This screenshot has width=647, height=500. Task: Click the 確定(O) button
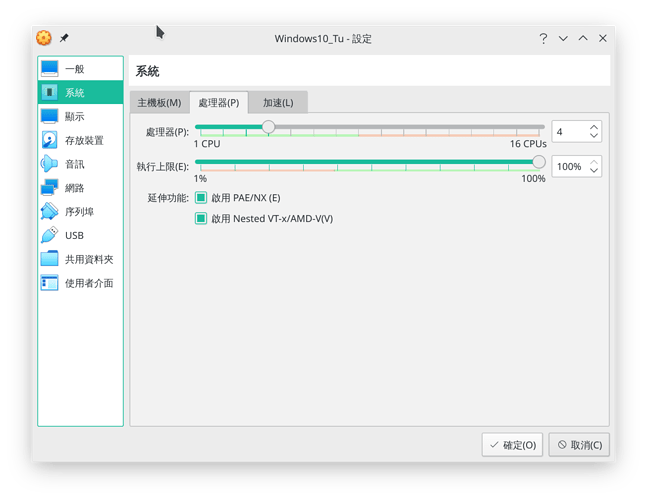click(512, 445)
